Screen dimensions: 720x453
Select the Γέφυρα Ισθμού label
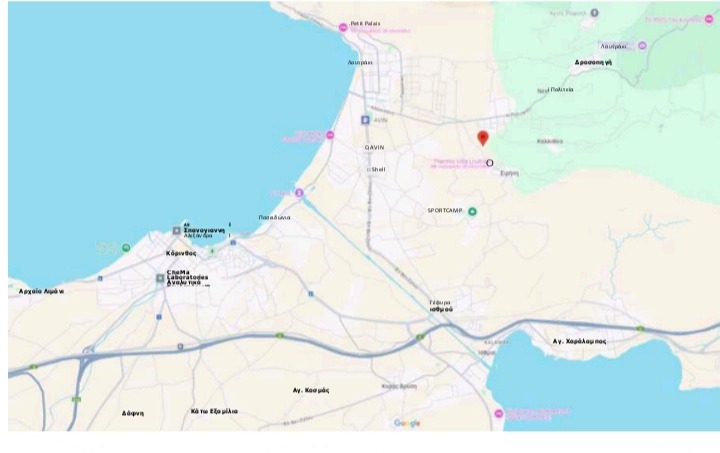(441, 306)
